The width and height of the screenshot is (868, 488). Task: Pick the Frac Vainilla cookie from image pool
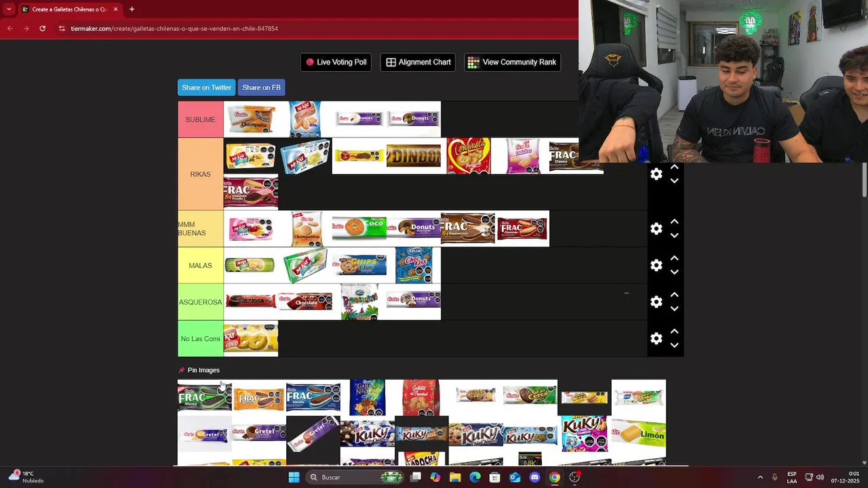coord(313,397)
